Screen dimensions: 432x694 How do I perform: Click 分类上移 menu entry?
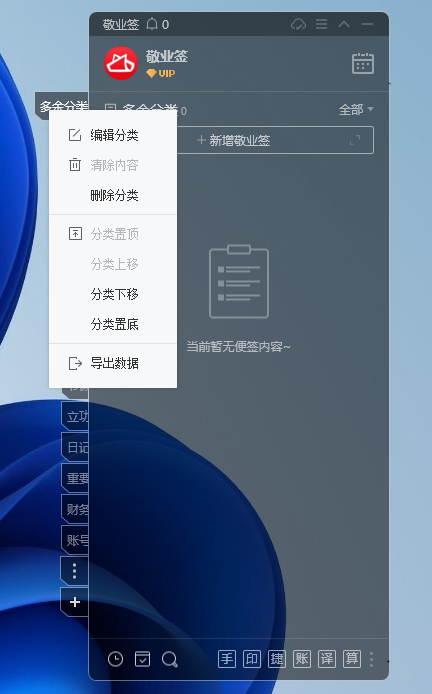pos(113,264)
